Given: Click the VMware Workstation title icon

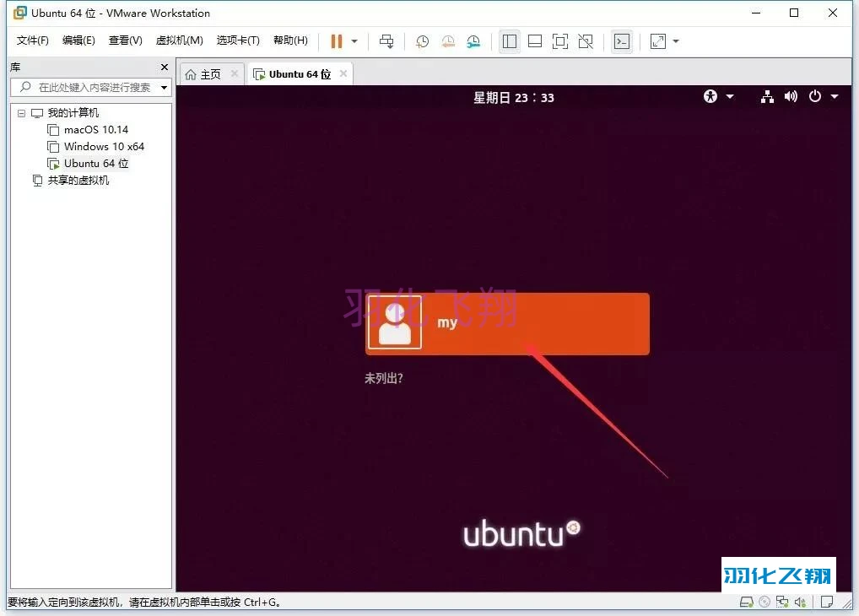Looking at the screenshot, I should click(x=19, y=12).
